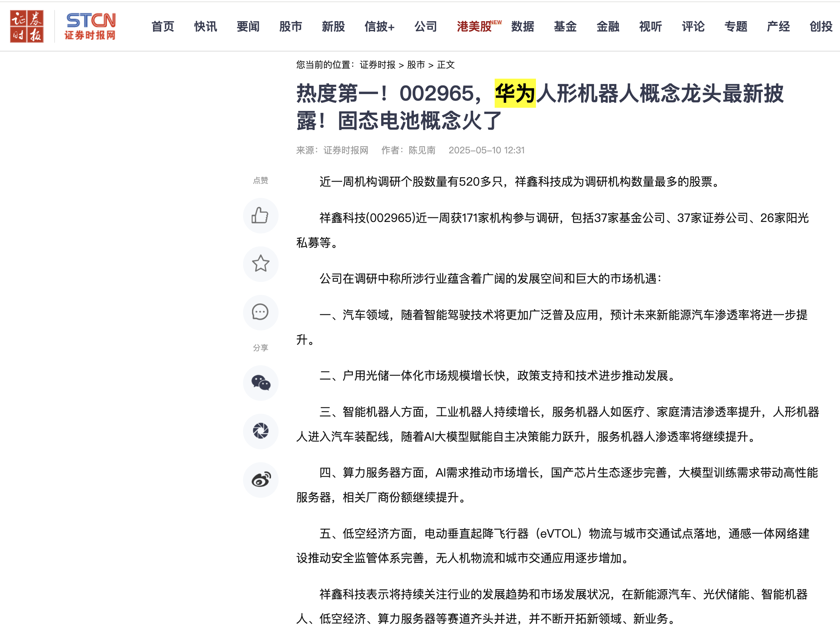Open comments via speech bubble icon

(x=261, y=312)
